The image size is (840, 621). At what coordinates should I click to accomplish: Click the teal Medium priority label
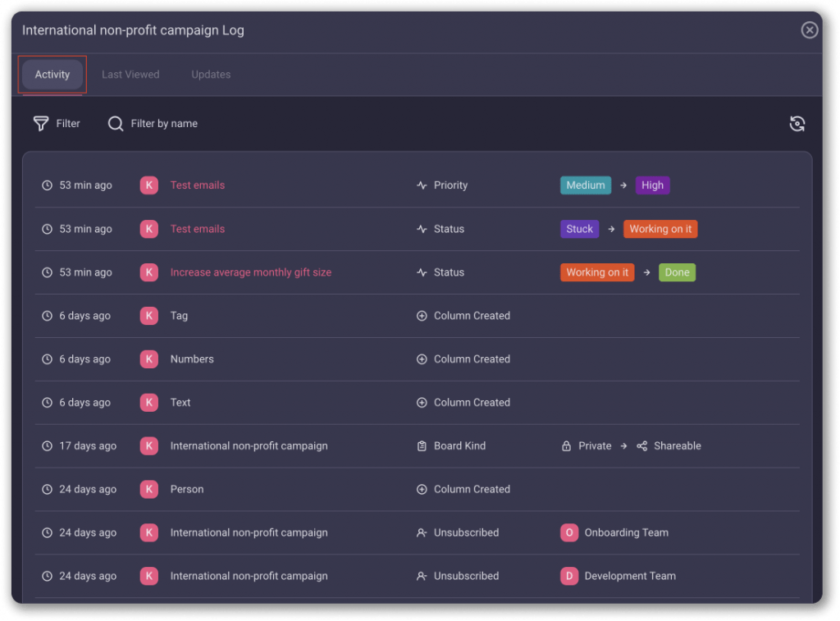pyautogui.click(x=585, y=185)
